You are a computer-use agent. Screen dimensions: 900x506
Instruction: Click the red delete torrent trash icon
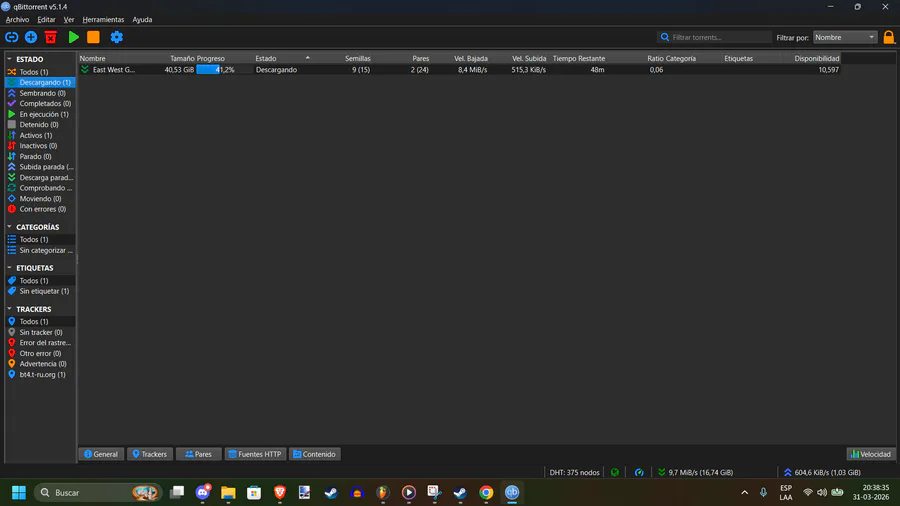point(51,37)
